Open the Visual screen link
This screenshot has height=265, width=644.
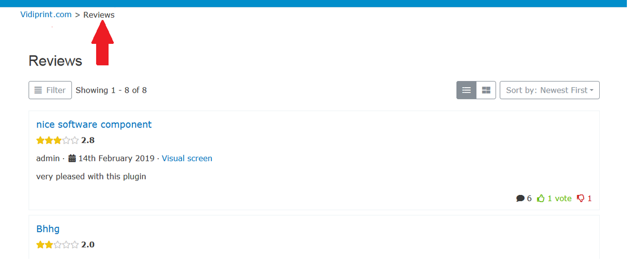coord(187,158)
